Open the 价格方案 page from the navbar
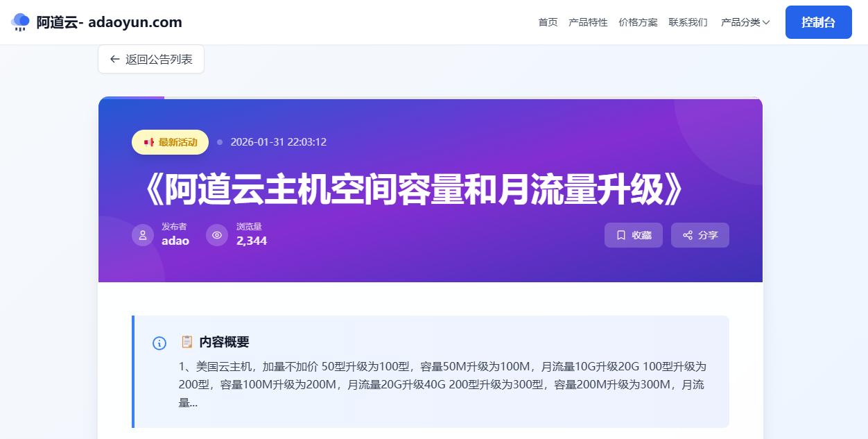Image resolution: width=868 pixels, height=439 pixels. [x=637, y=21]
